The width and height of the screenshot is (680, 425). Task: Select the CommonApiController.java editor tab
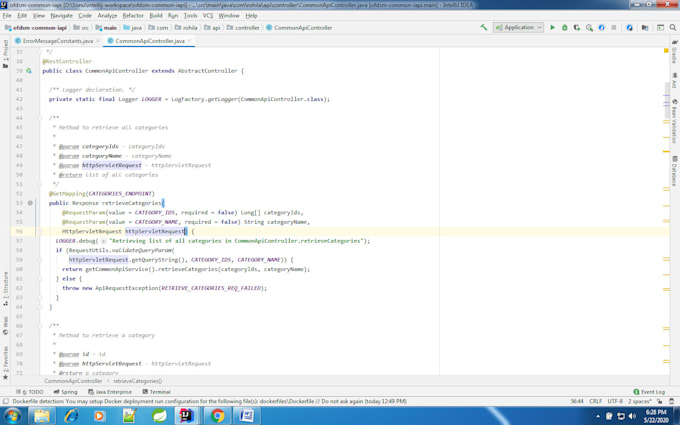[x=150, y=41]
